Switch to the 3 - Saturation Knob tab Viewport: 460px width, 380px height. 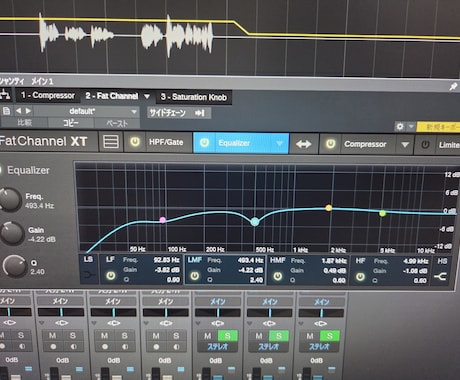pyautogui.click(x=194, y=97)
